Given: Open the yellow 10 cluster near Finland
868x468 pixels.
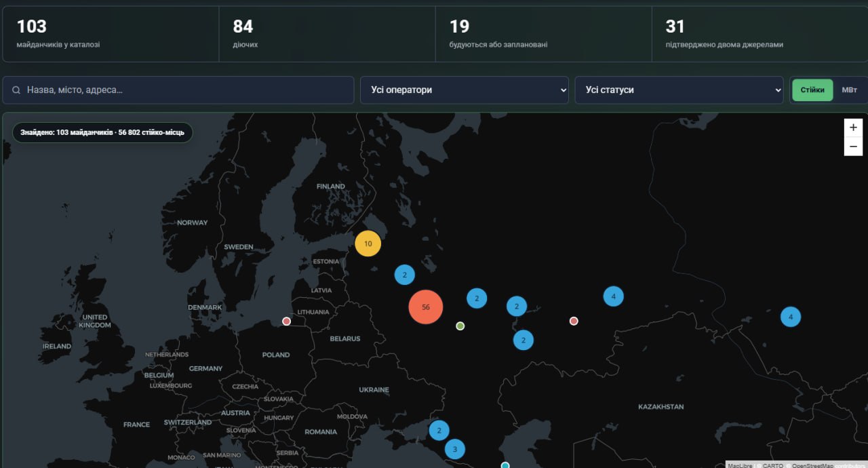Looking at the screenshot, I should (x=368, y=243).
